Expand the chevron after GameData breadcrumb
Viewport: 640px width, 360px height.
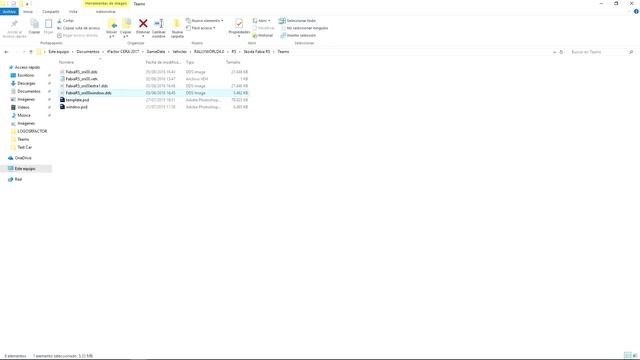click(169, 52)
